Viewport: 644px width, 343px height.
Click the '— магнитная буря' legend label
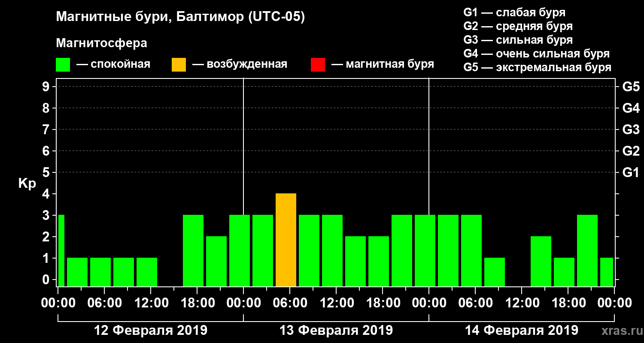point(383,65)
